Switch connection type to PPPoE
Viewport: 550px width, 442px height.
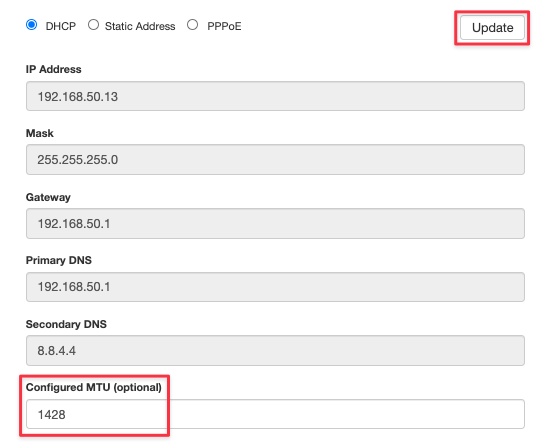[x=192, y=25]
